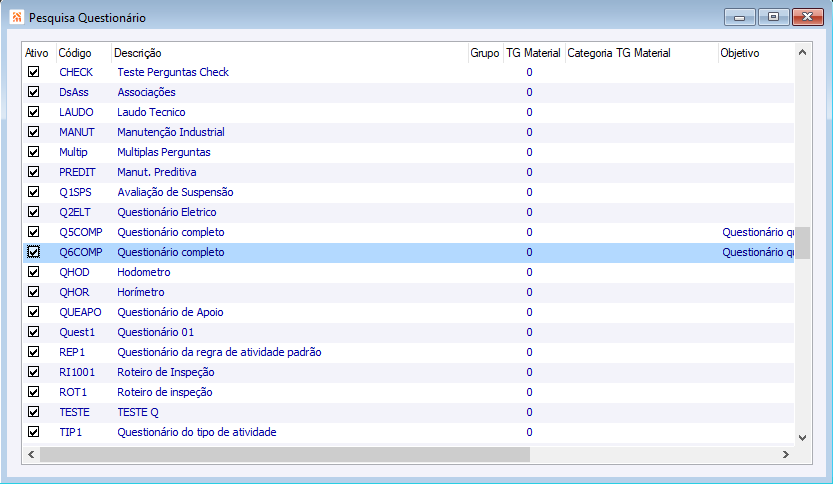This screenshot has height=484, width=833.
Task: Click horizontal scrollbar left arrow
Action: 31,454
